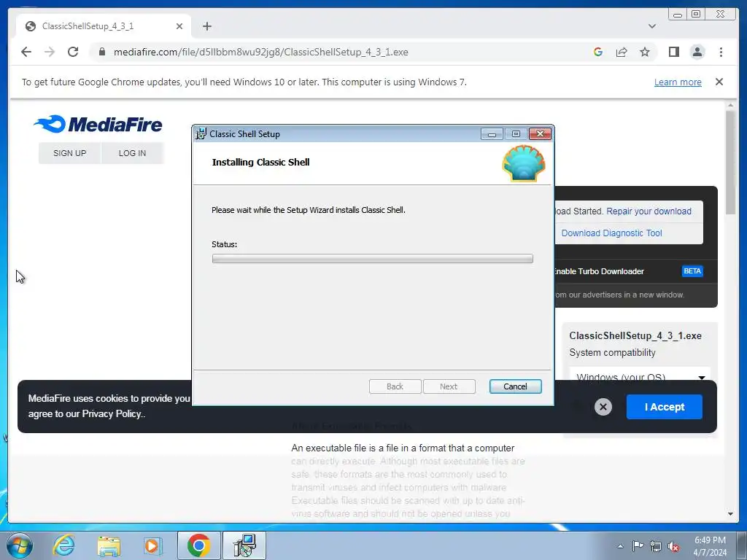This screenshot has height=560, width=747.
Task: Go back using Chrome's back arrow
Action: pos(26,52)
